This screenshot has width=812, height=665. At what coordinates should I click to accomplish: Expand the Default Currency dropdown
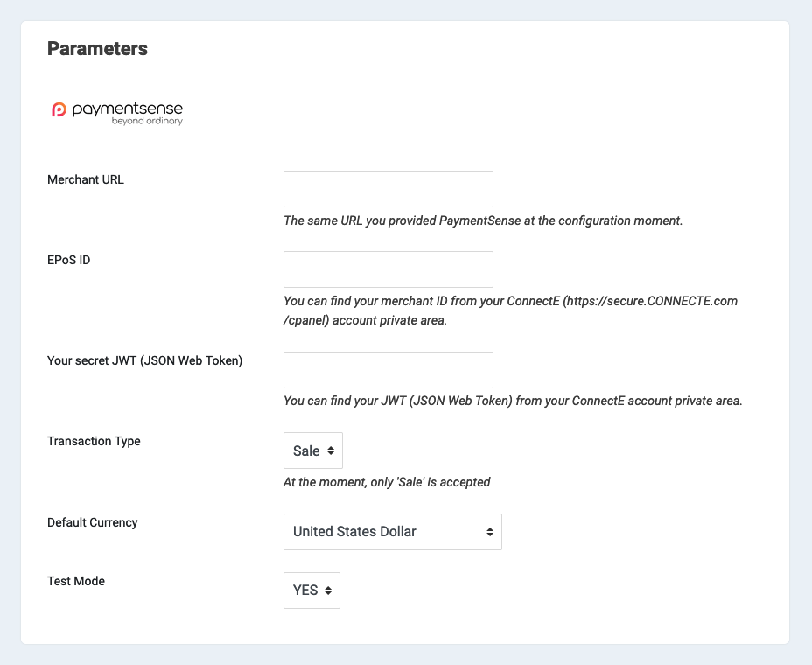point(392,532)
